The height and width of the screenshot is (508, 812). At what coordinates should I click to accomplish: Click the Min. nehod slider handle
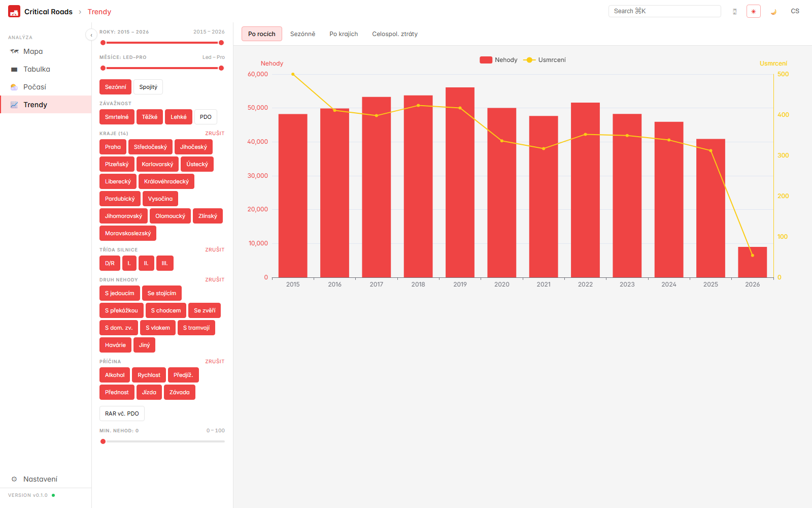[x=103, y=441]
